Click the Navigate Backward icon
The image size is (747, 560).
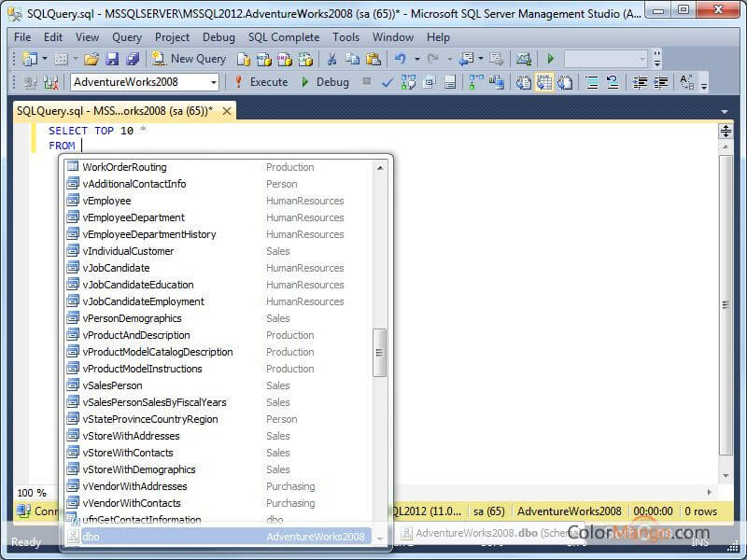(466, 59)
